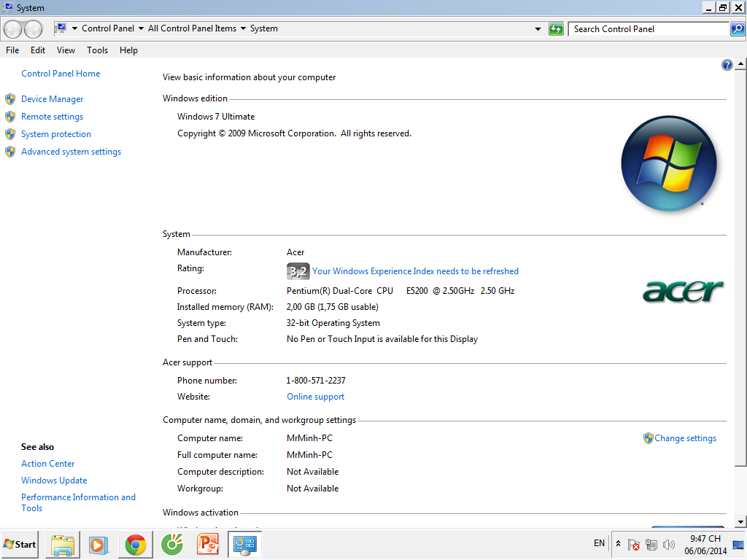Expand the address bar history dropdown
Viewport: 747px width, 560px height.
[x=538, y=29]
